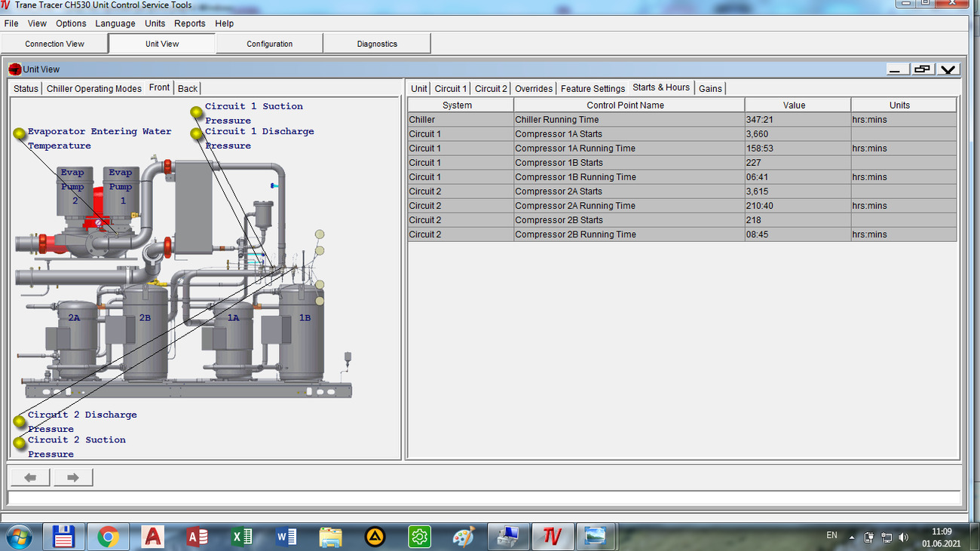Switch to Trane Tracer TV taskbar button
Image resolution: width=980 pixels, height=551 pixels.
(x=553, y=537)
